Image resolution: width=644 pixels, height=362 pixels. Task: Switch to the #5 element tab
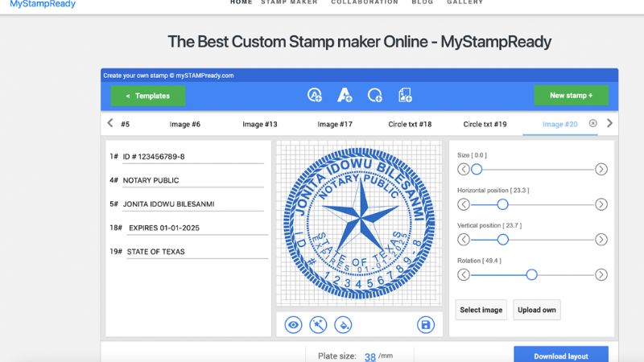pos(126,125)
